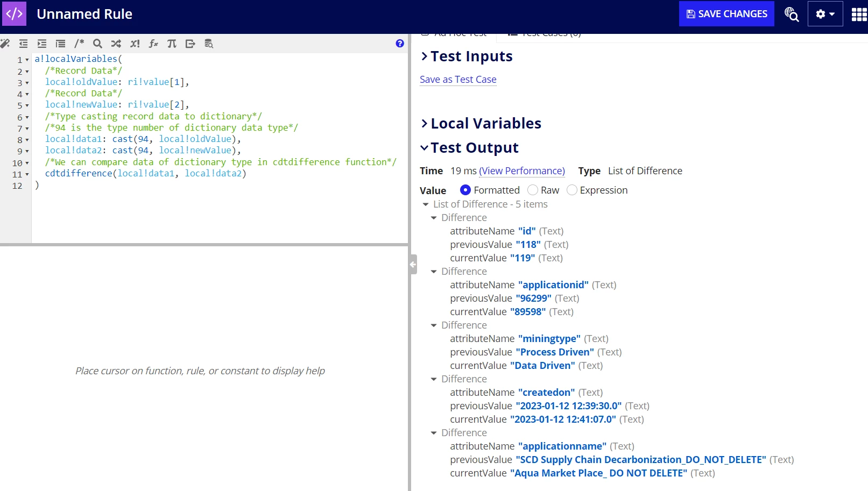Click the "96299" previousValue text
This screenshot has width=868, height=491.
pyautogui.click(x=533, y=298)
